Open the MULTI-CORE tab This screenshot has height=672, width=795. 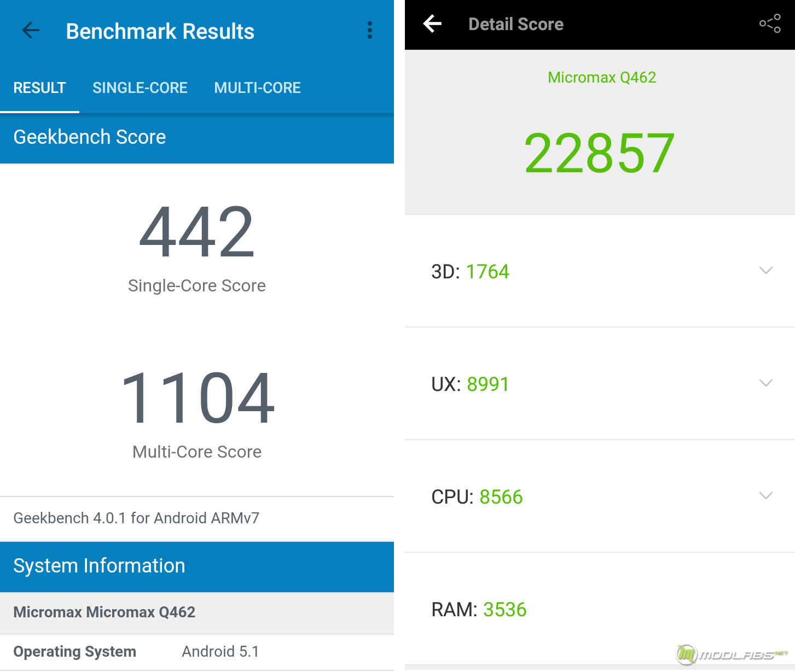click(x=257, y=87)
